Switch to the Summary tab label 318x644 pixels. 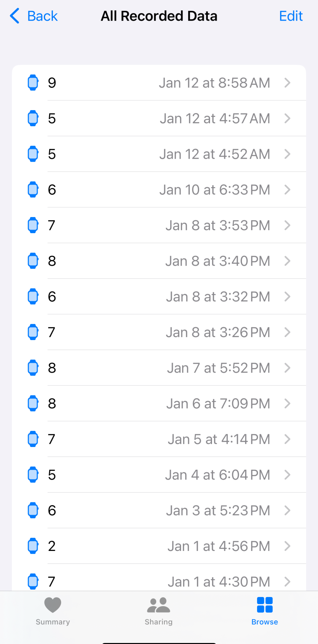(53, 622)
